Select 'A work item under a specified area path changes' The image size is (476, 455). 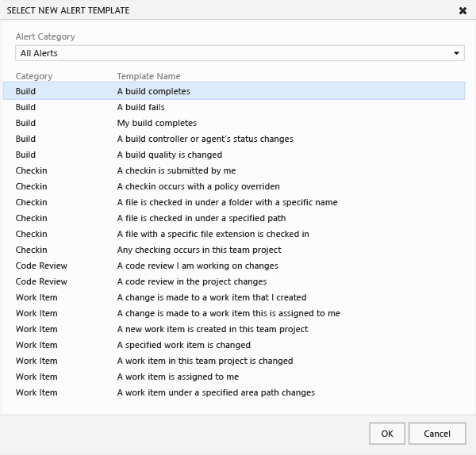pyautogui.click(x=234, y=392)
